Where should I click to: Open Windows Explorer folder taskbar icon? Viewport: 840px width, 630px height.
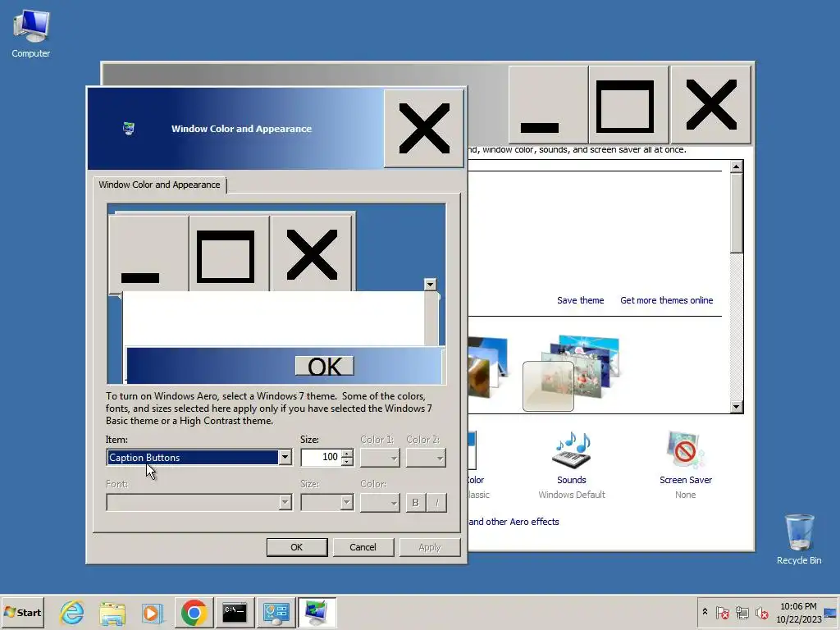(112, 612)
